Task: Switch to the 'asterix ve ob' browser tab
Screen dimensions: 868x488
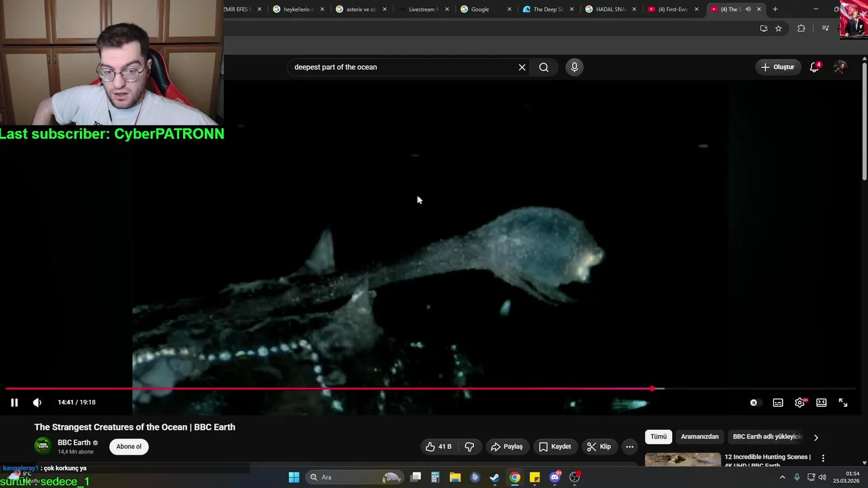Action: (x=359, y=9)
